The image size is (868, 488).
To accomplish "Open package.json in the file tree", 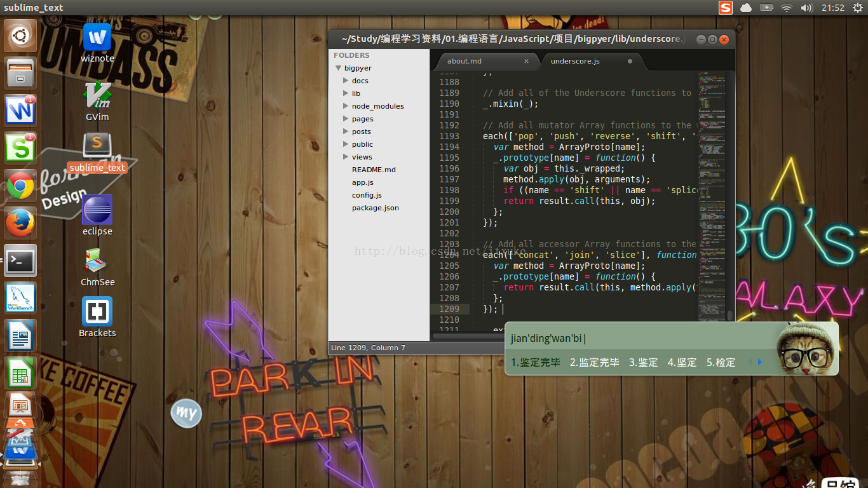I will (x=375, y=208).
